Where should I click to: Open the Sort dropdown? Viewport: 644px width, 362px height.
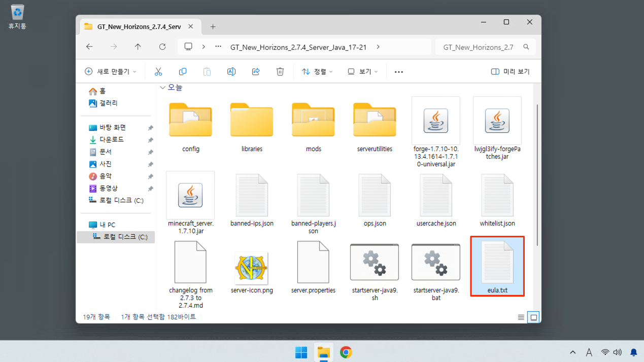[x=317, y=71]
